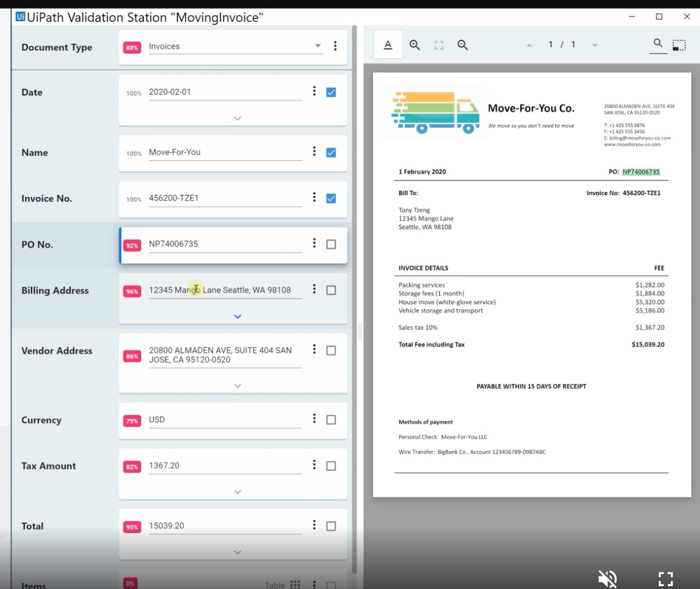Image resolution: width=700 pixels, height=589 pixels.
Task: Click the 92% confidence badge for PO No.
Action: pos(132,245)
